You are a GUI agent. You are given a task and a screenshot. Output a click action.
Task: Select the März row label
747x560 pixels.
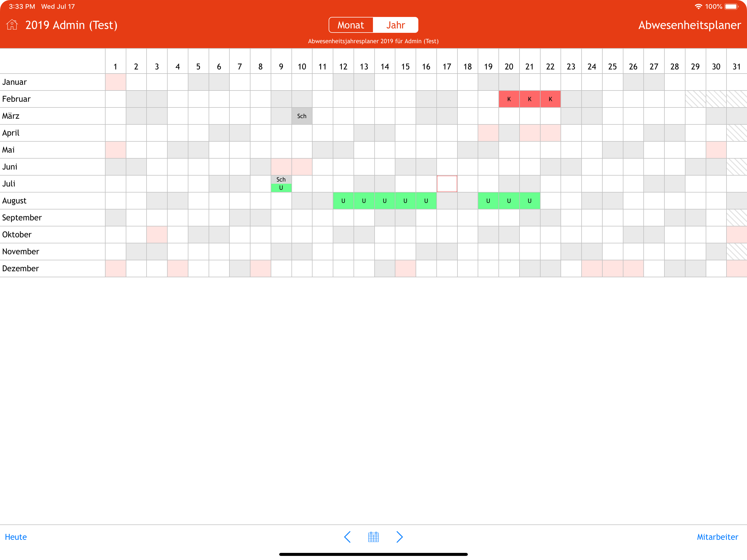pyautogui.click(x=11, y=116)
